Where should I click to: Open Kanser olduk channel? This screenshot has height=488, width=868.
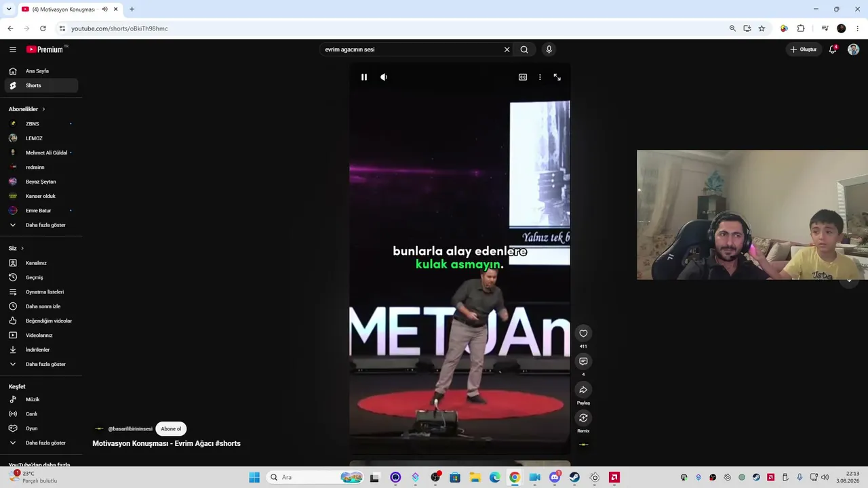[41, 196]
